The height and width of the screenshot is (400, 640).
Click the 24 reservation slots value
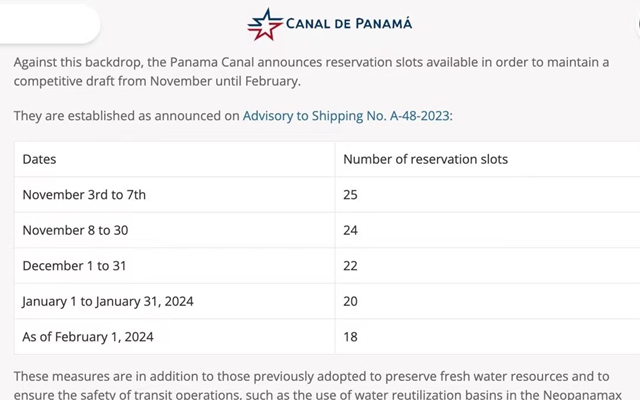350,230
